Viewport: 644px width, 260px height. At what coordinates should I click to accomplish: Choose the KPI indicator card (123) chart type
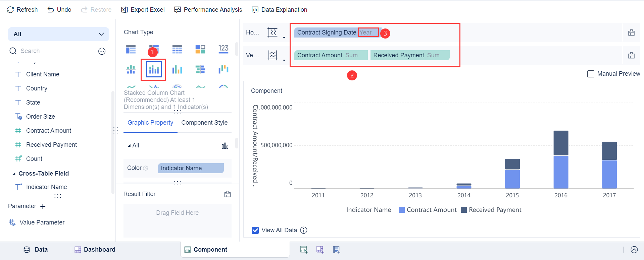[224, 49]
